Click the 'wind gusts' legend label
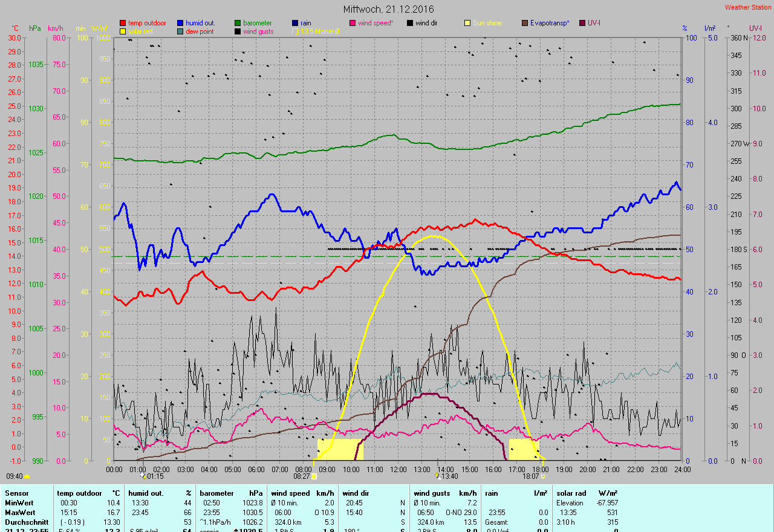 tap(258, 31)
